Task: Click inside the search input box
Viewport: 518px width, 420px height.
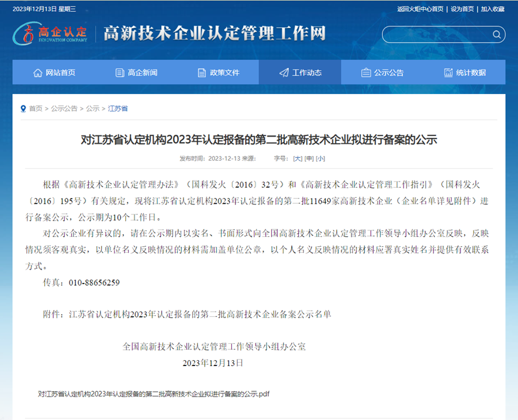Action: click(x=437, y=34)
